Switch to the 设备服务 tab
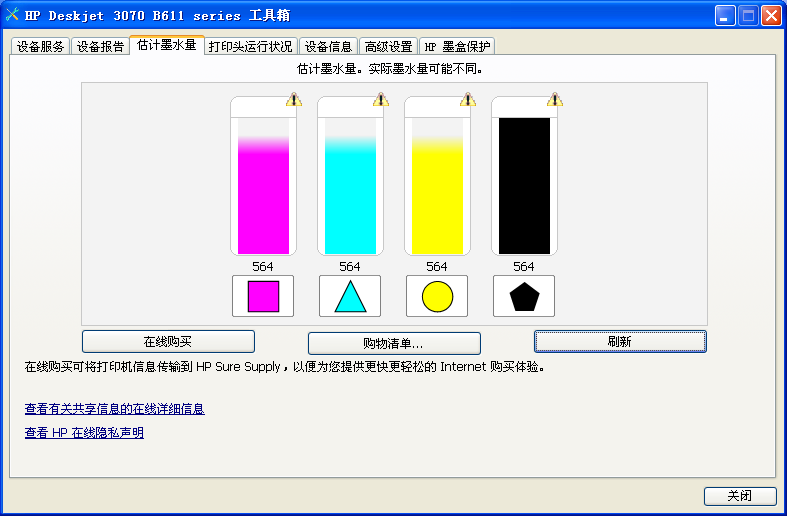The width and height of the screenshot is (787, 516). (40, 47)
